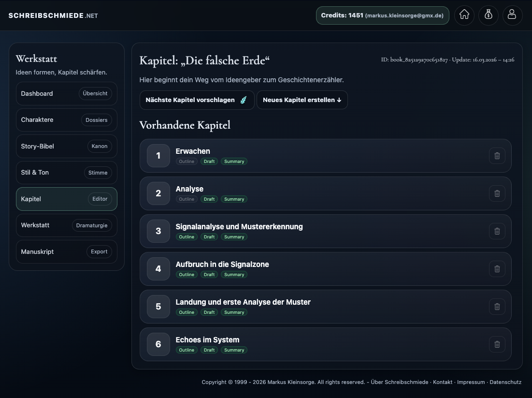Delete Signalanalyse und Mustererkennung chapter
The width and height of the screenshot is (532, 398).
pos(497,231)
